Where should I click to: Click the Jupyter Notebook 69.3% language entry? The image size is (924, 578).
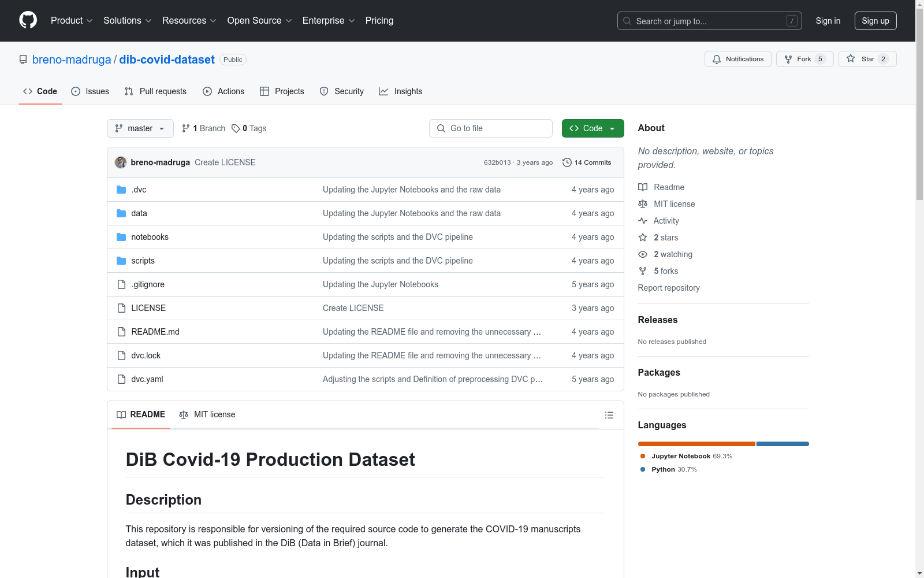pos(686,456)
